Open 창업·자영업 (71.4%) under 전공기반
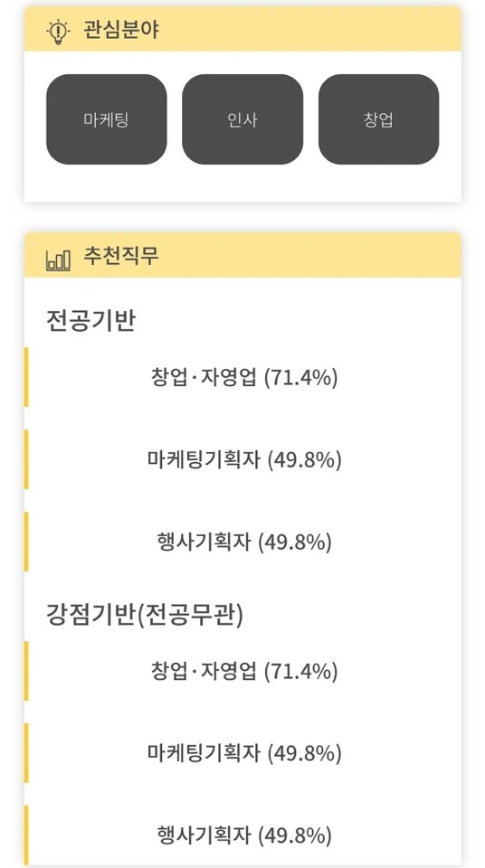Image resolution: width=485 pixels, height=868 pixels. (x=244, y=378)
